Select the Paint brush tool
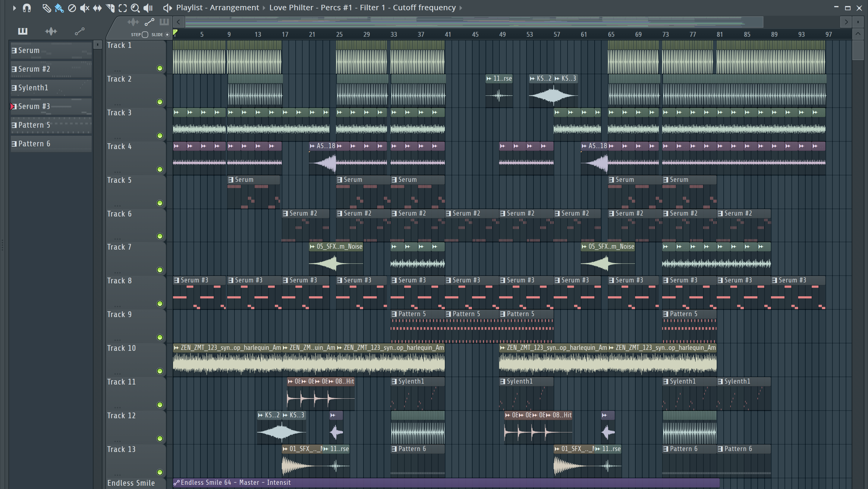Image resolution: width=868 pixels, height=489 pixels. tap(59, 8)
